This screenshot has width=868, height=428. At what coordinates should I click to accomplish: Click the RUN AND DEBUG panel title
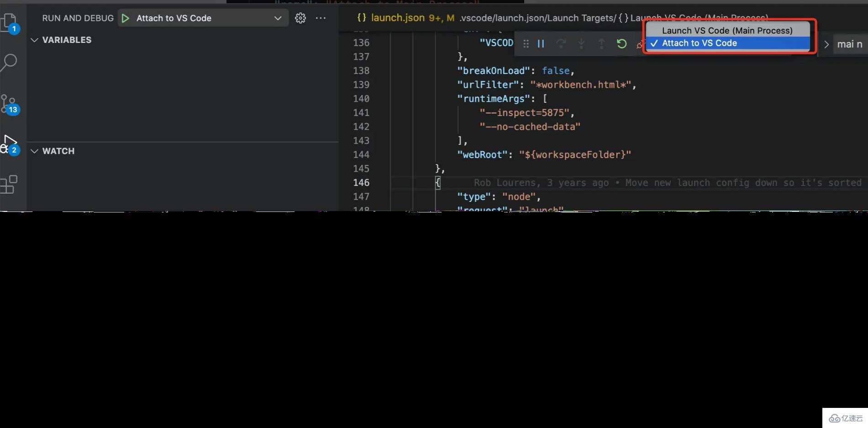78,18
